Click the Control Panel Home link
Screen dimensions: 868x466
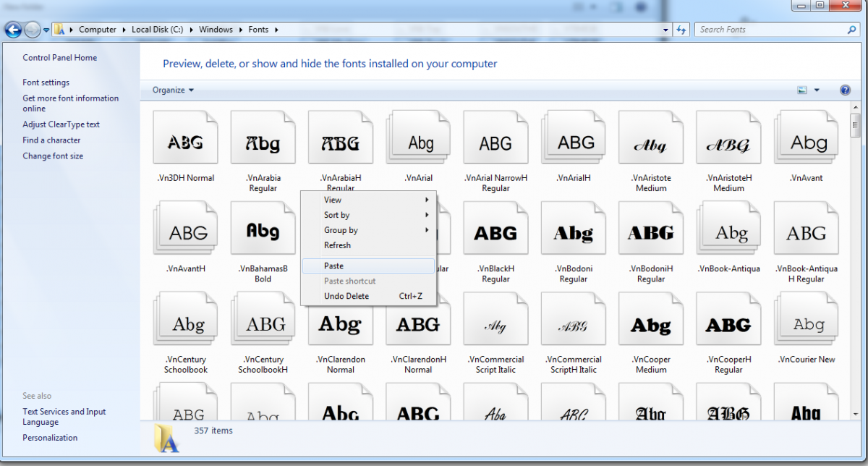(59, 58)
